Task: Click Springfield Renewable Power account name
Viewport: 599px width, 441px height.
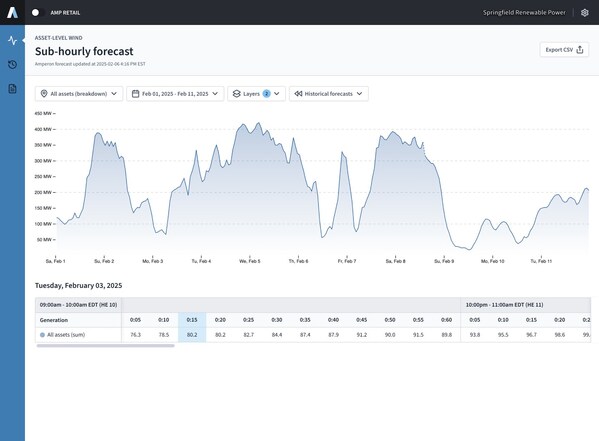Action: (x=524, y=13)
